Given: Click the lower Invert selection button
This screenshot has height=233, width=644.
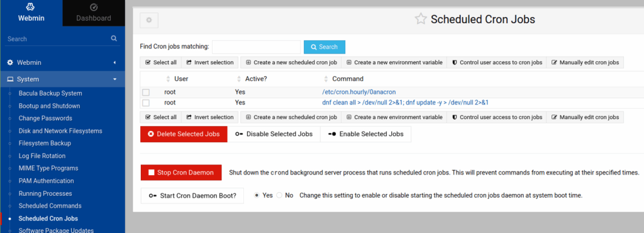Looking at the screenshot, I should [x=210, y=117].
